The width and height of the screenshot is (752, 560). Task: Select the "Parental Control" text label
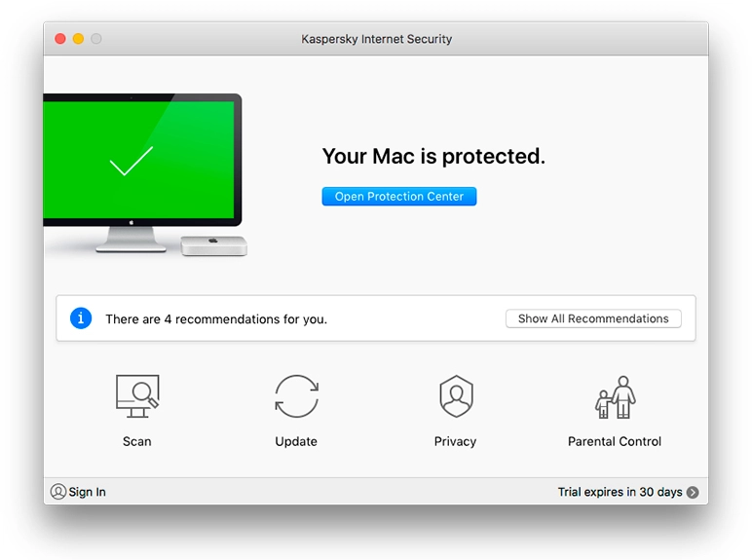(x=615, y=441)
